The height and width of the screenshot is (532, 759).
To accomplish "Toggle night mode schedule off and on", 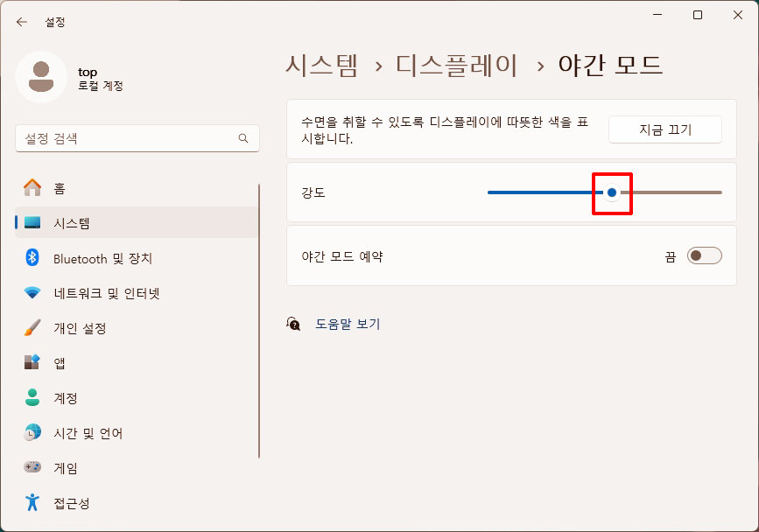I will click(706, 255).
